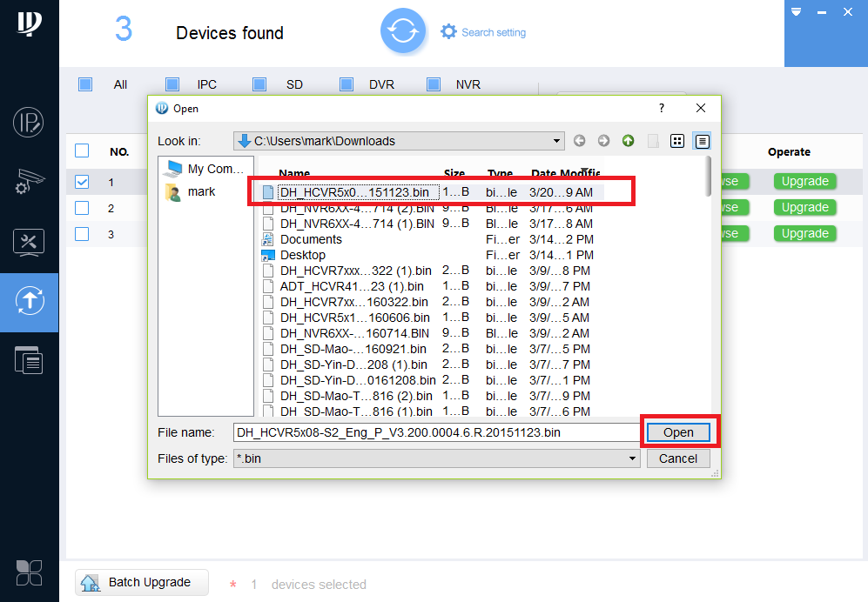Enable the IPC filter checkbox
This screenshot has height=602, width=868.
172,84
